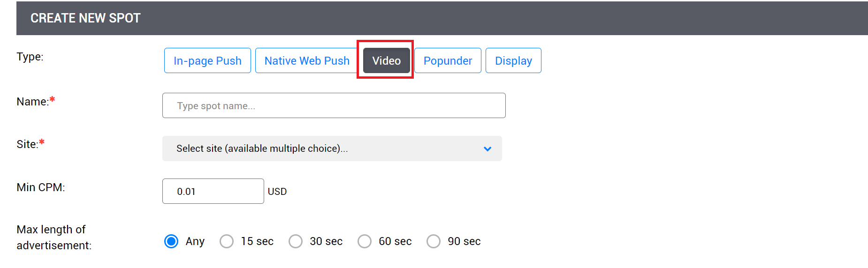Choose 15 sec max advertisement length
The width and height of the screenshot is (868, 268).
(227, 241)
